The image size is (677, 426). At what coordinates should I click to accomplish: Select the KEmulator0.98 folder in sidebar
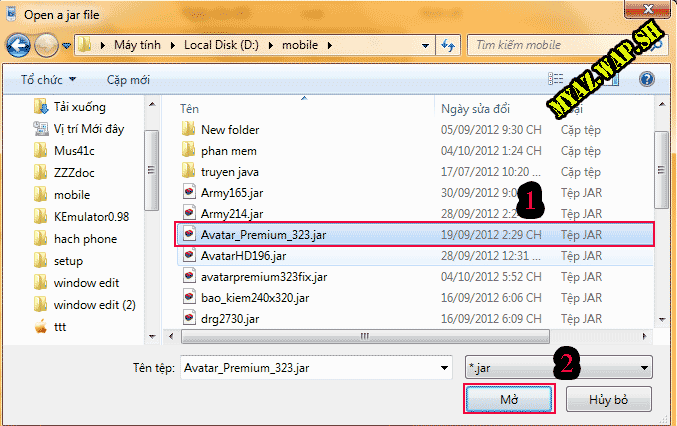(x=91, y=216)
